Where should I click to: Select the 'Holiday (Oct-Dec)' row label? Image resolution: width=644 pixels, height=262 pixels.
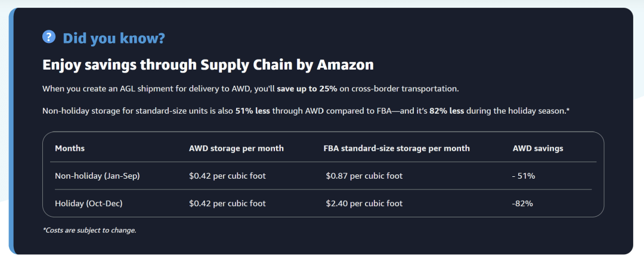tap(89, 204)
